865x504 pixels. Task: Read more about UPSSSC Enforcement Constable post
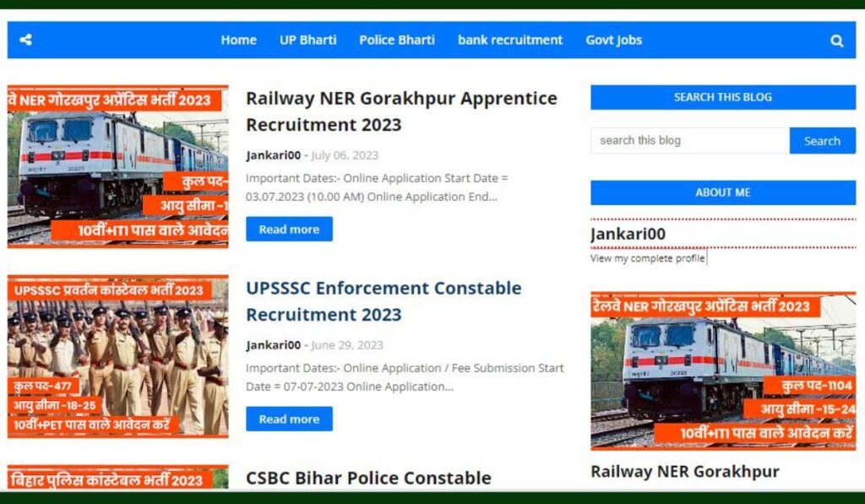(289, 419)
